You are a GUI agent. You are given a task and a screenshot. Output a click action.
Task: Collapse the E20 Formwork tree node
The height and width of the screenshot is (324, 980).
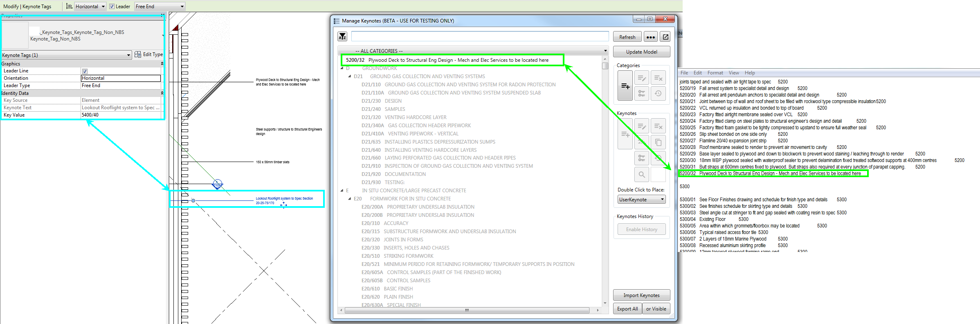[350, 198]
